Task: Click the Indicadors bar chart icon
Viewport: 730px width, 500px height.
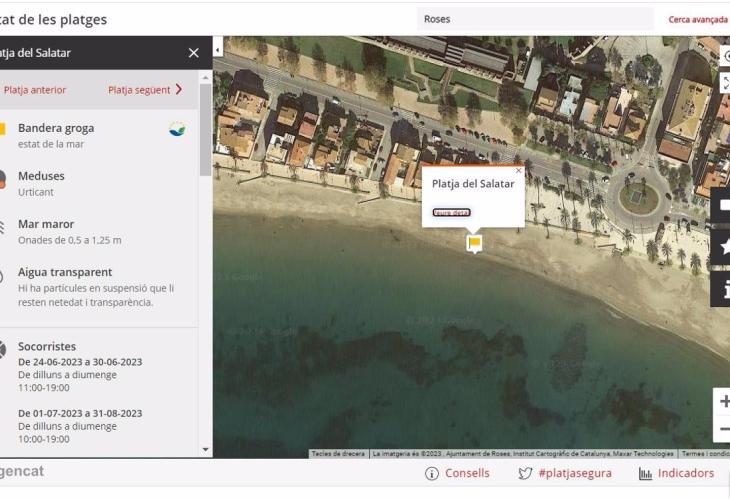Action: [x=645, y=474]
